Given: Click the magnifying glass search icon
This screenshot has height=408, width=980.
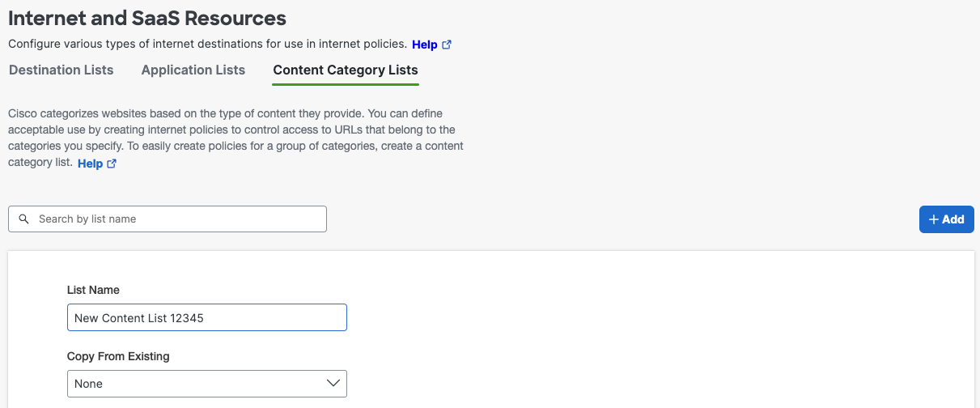Looking at the screenshot, I should [23, 219].
